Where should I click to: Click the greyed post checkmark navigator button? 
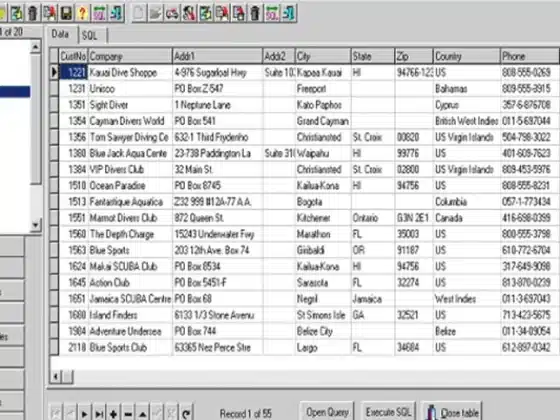(x=157, y=414)
